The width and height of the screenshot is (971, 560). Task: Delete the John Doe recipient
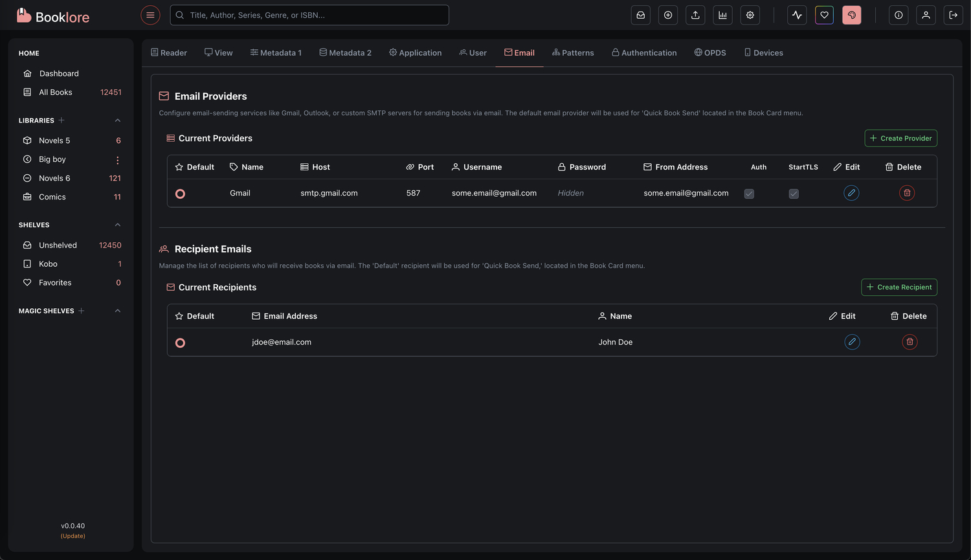click(x=910, y=342)
